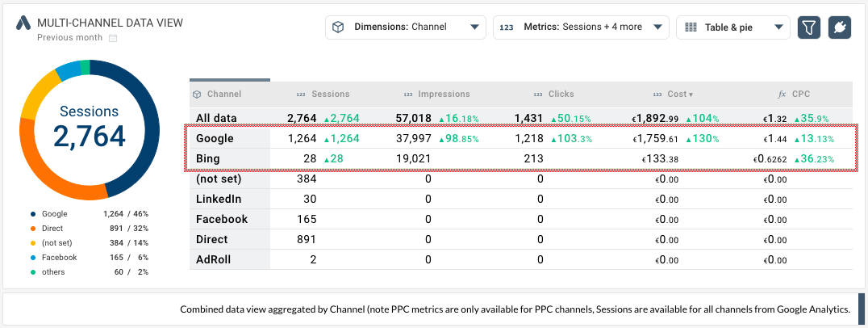The height and width of the screenshot is (328, 868).
Task: Click the light blue Facebook pie segment
Action: [69, 71]
